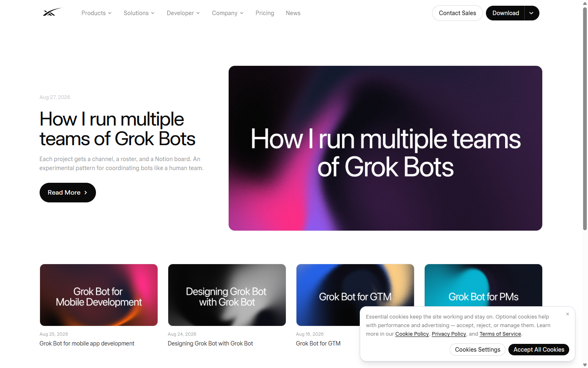588x368 pixels.
Task: Click 'Designing Grok Bot with Grok Bot' title
Action: (210, 343)
